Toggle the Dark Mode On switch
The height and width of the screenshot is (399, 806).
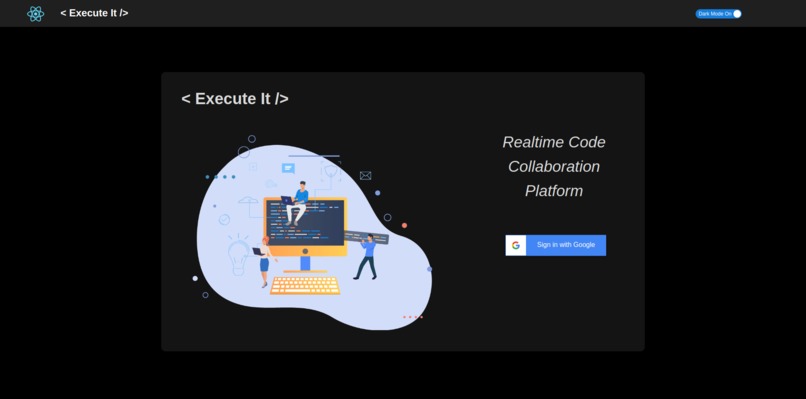(718, 14)
